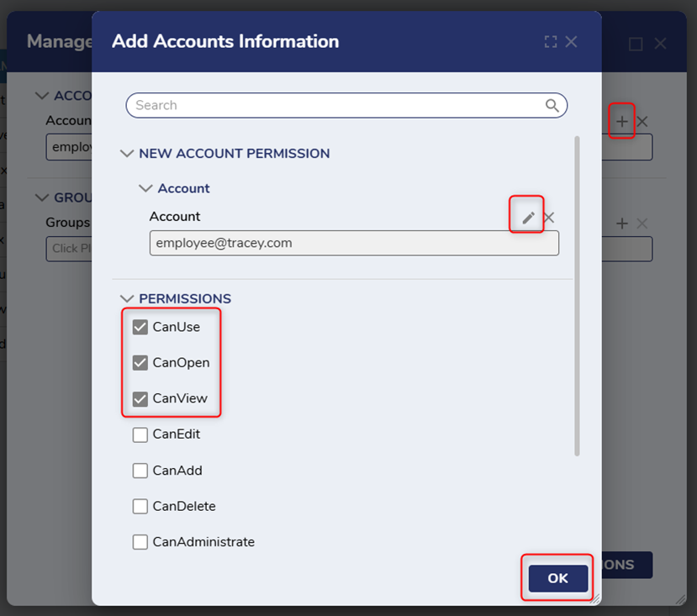
Task: Uncheck the CanUse permission
Action: (140, 327)
